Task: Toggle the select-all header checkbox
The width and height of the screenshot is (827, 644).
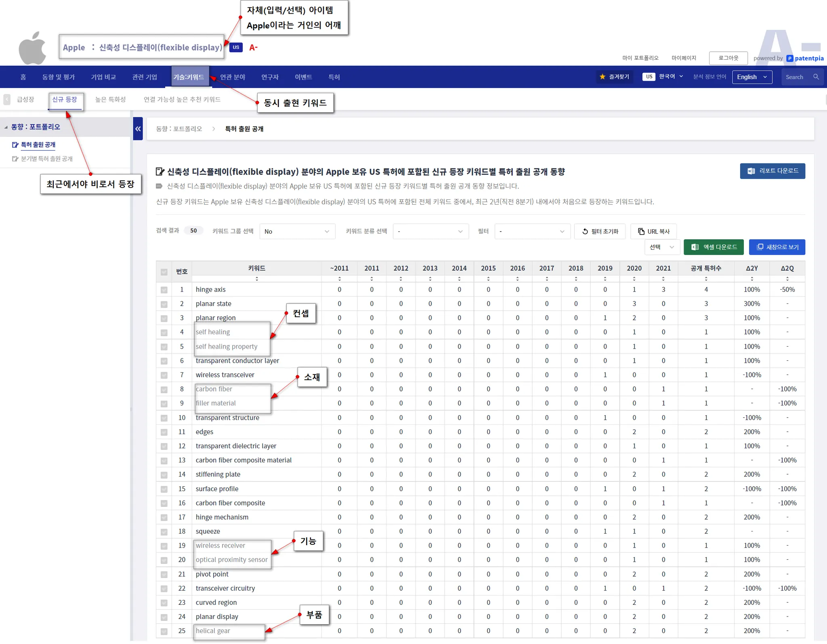Action: pyautogui.click(x=164, y=272)
